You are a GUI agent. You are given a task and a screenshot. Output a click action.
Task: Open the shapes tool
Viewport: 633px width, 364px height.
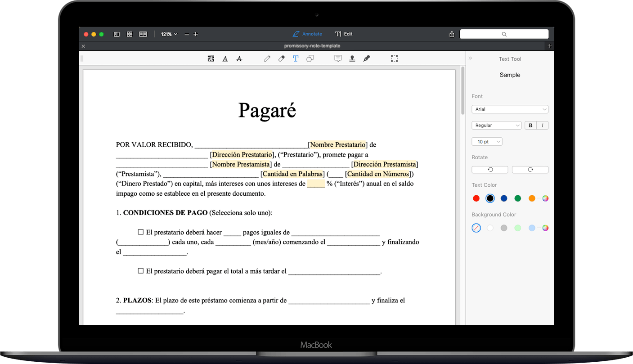coord(310,58)
